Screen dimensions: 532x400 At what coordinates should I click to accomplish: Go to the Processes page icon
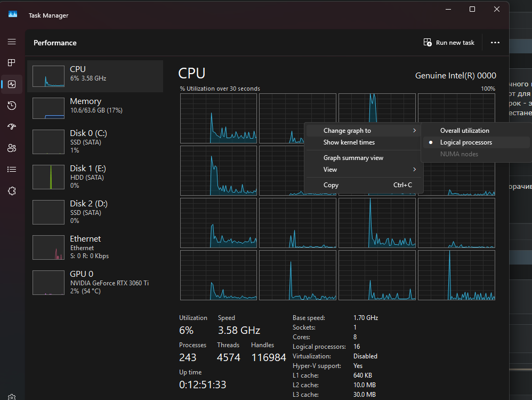coord(12,63)
